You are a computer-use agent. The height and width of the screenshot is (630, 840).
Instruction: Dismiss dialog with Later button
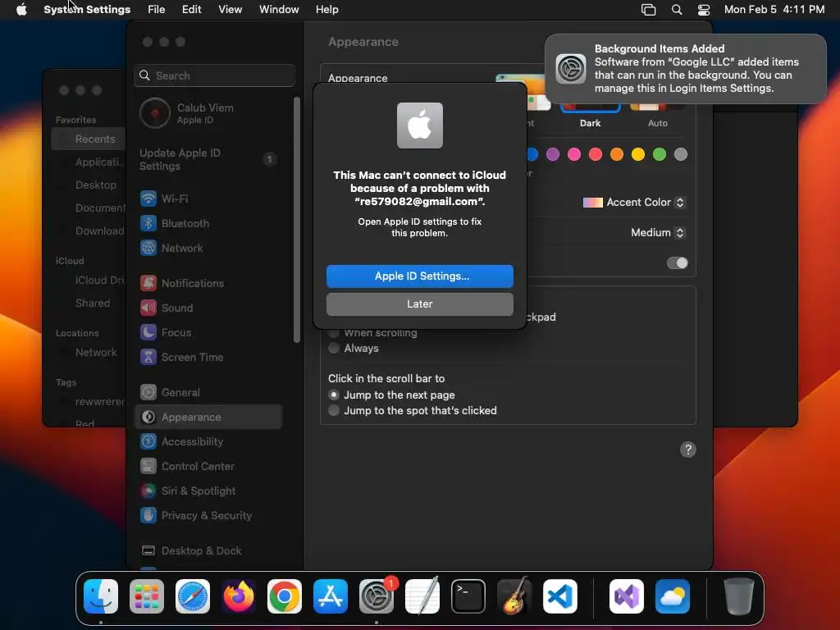point(419,304)
